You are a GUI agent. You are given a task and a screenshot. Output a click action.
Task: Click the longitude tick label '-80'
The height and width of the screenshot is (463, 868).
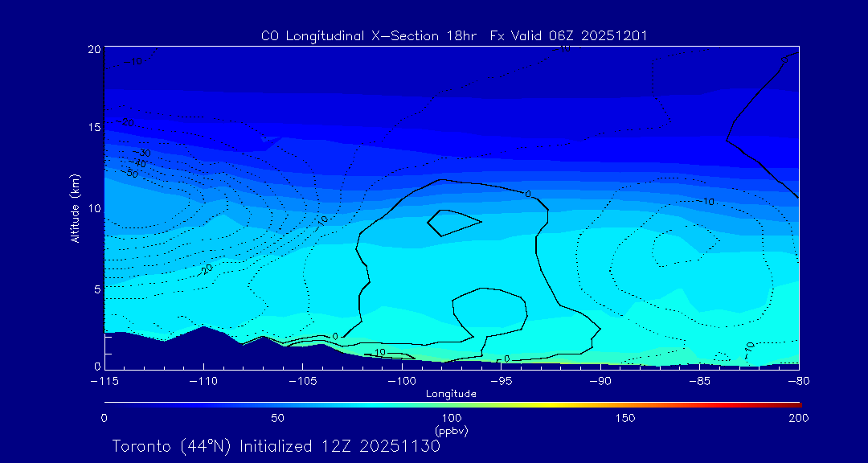pyautogui.click(x=798, y=382)
